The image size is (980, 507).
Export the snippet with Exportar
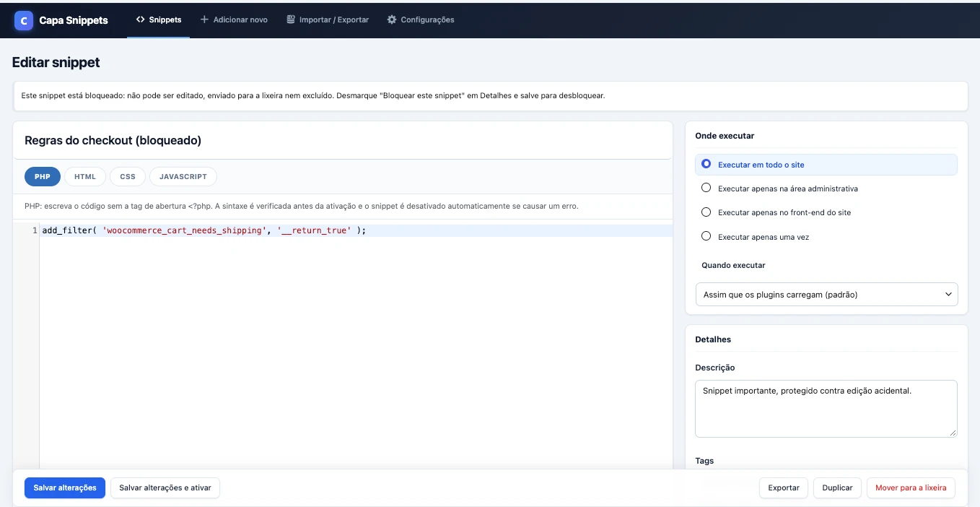pos(784,488)
